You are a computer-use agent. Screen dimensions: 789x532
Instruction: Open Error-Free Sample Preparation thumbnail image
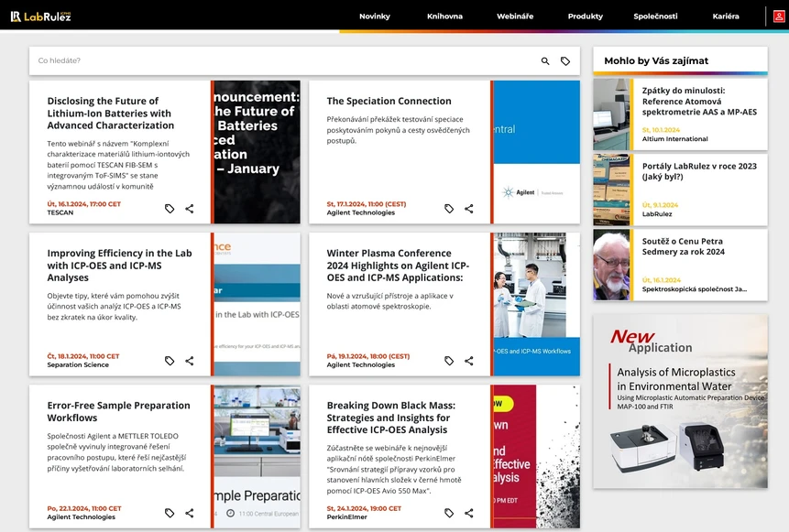[x=257, y=457]
